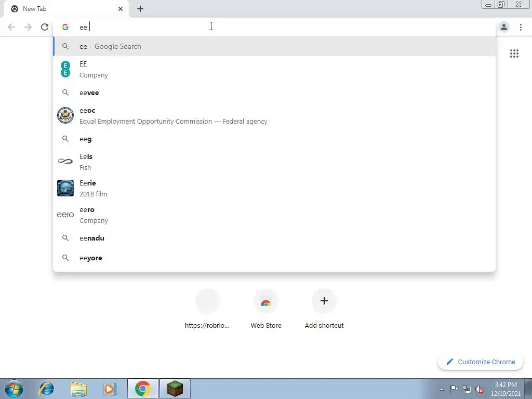Click the Add shortcut plus icon
This screenshot has height=399, width=532.
point(324,301)
